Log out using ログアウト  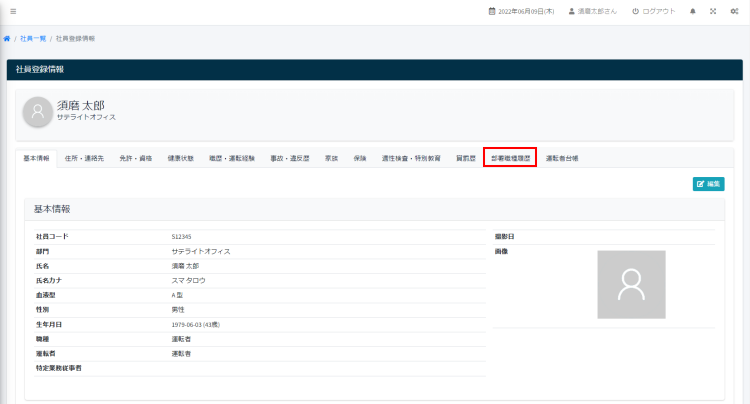pos(653,11)
